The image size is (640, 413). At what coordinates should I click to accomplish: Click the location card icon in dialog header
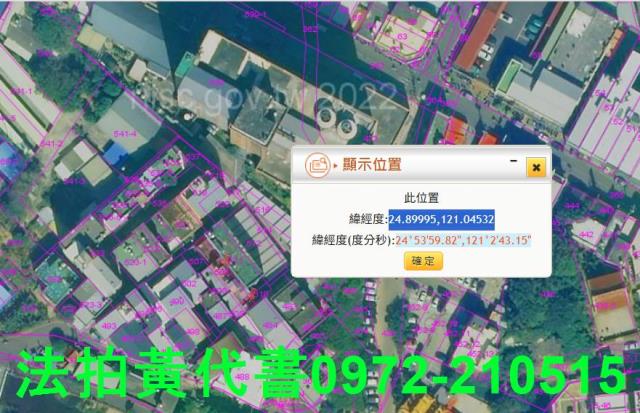click(x=317, y=164)
